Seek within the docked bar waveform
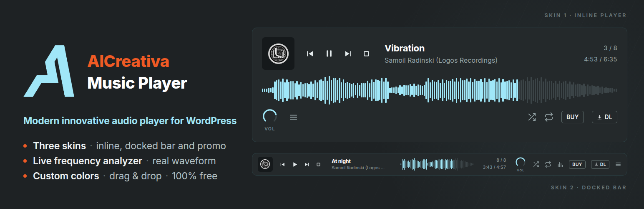Viewport: 644px width, 209px height. (x=437, y=164)
